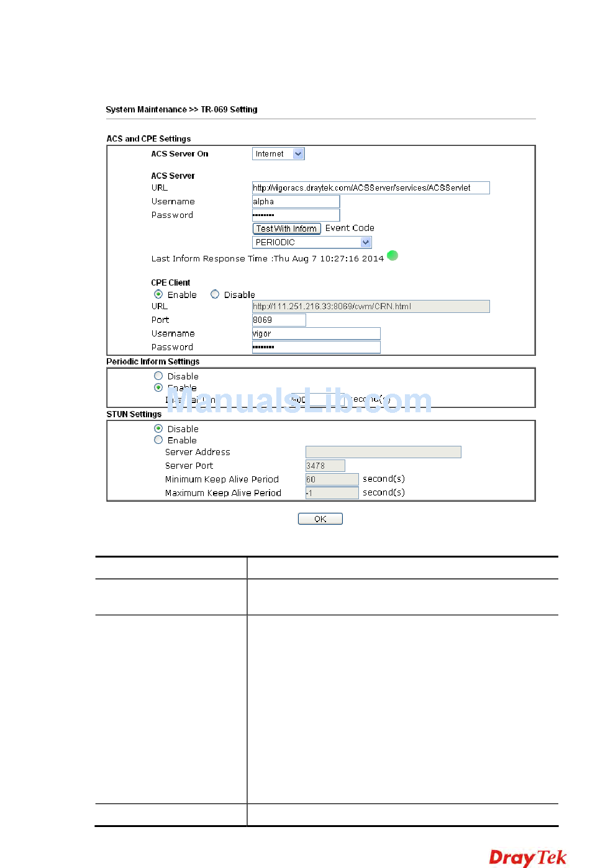Image resolution: width=590 pixels, height=868 pixels.
Task: Focus the ACS Server Password field
Action: point(296,215)
